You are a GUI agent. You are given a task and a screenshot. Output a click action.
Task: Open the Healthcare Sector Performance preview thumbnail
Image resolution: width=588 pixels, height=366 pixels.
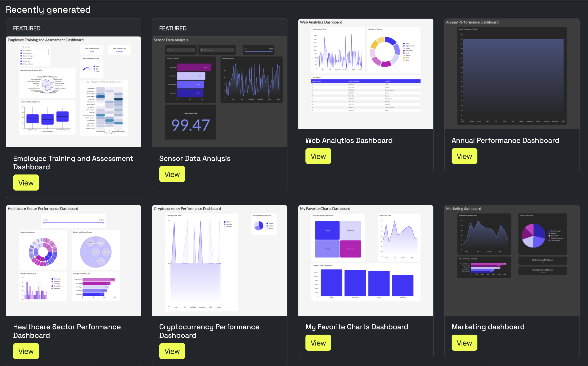tap(73, 260)
